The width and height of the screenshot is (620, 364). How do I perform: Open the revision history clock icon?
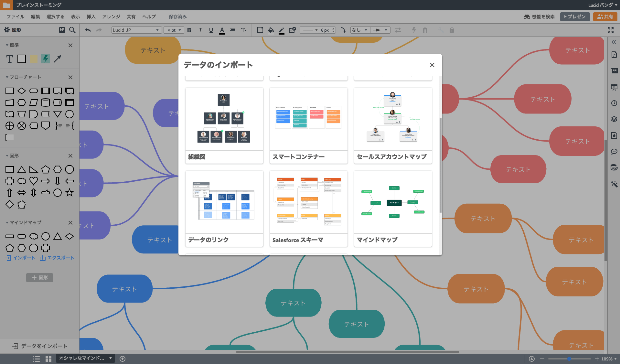pos(614,103)
